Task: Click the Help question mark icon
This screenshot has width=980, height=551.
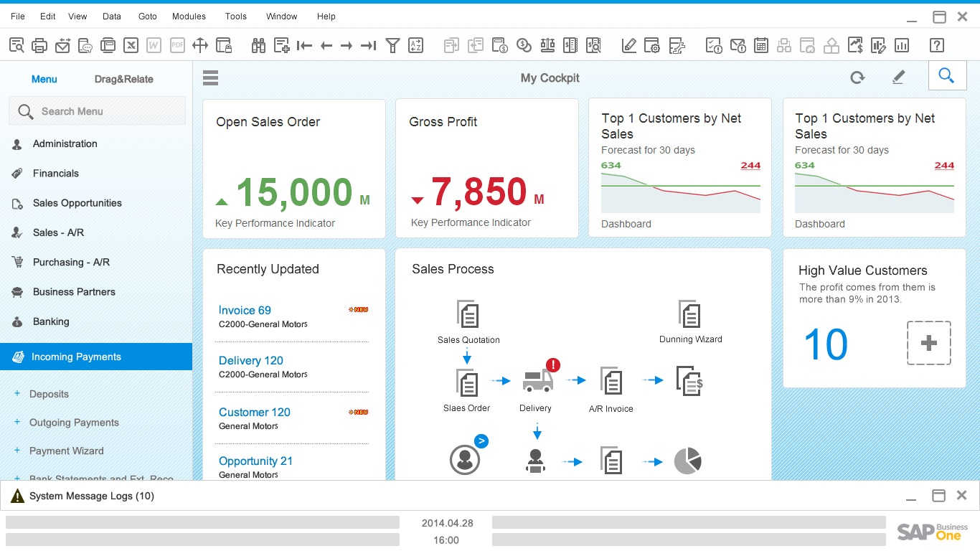Action: 936,46
